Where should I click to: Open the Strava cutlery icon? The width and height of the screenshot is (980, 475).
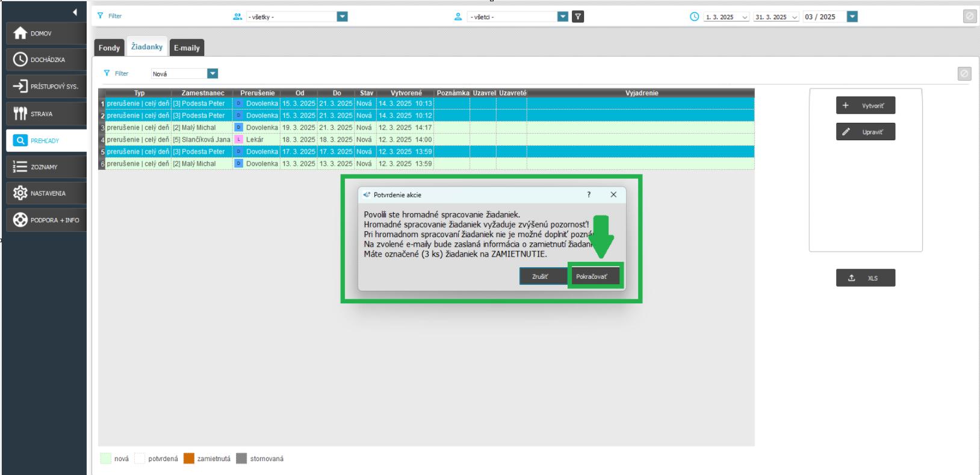pyautogui.click(x=20, y=114)
